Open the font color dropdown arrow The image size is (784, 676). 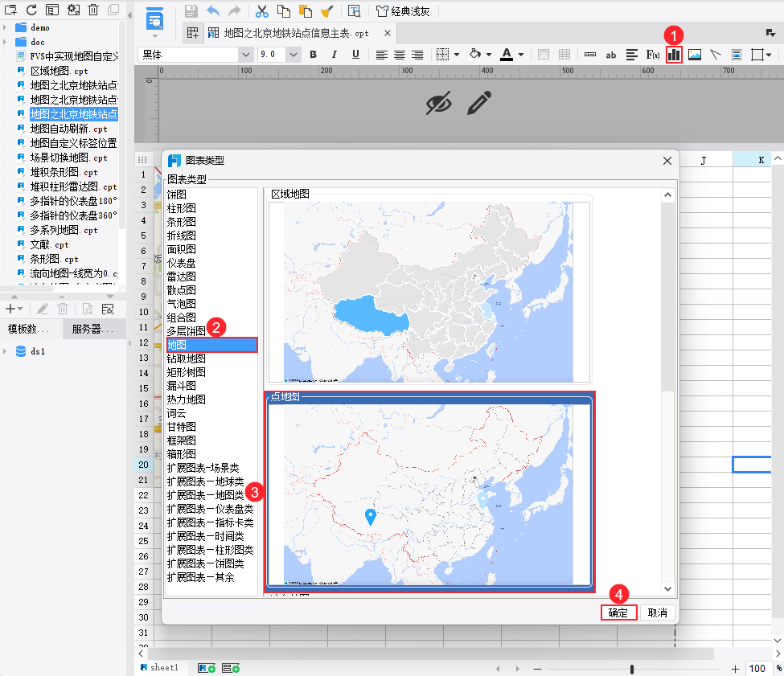521,55
